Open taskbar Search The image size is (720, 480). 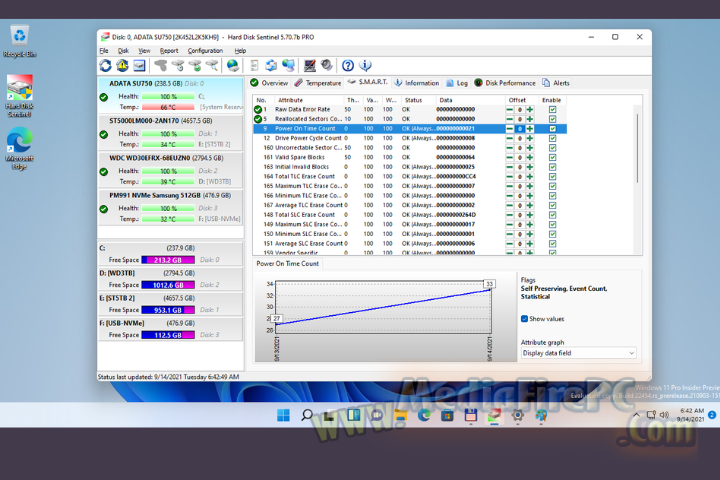click(x=307, y=415)
